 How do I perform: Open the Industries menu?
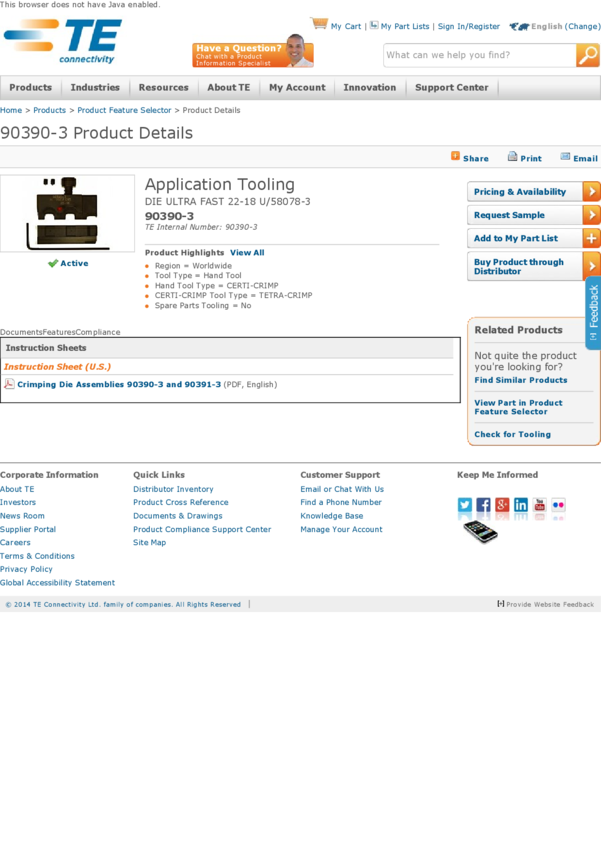pyautogui.click(x=95, y=87)
